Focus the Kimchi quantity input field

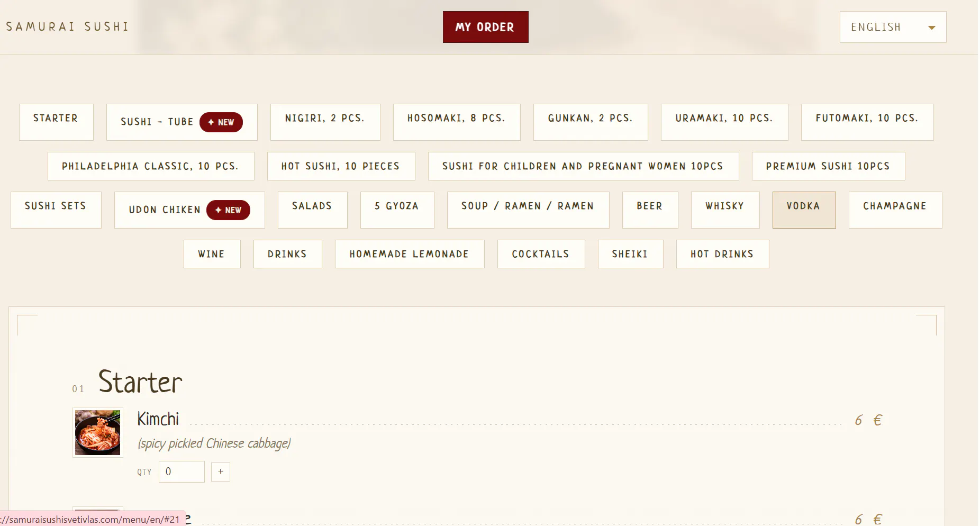coord(182,471)
